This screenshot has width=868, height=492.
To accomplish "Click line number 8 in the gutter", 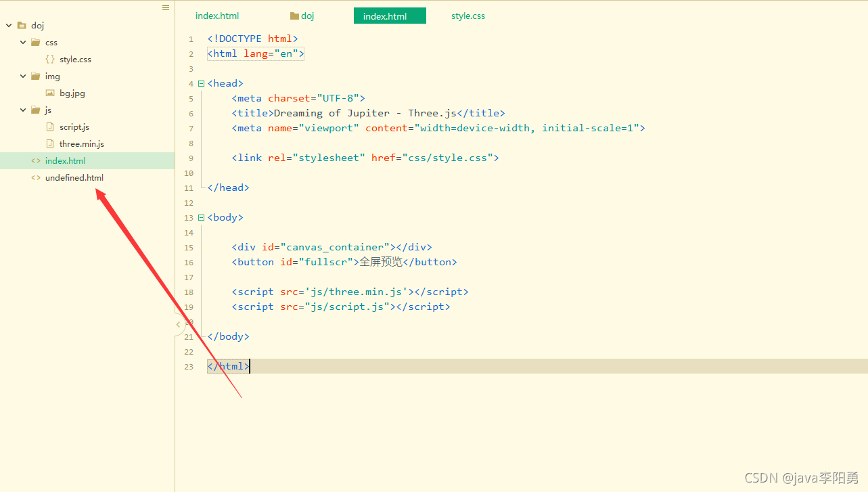I will click(x=191, y=143).
